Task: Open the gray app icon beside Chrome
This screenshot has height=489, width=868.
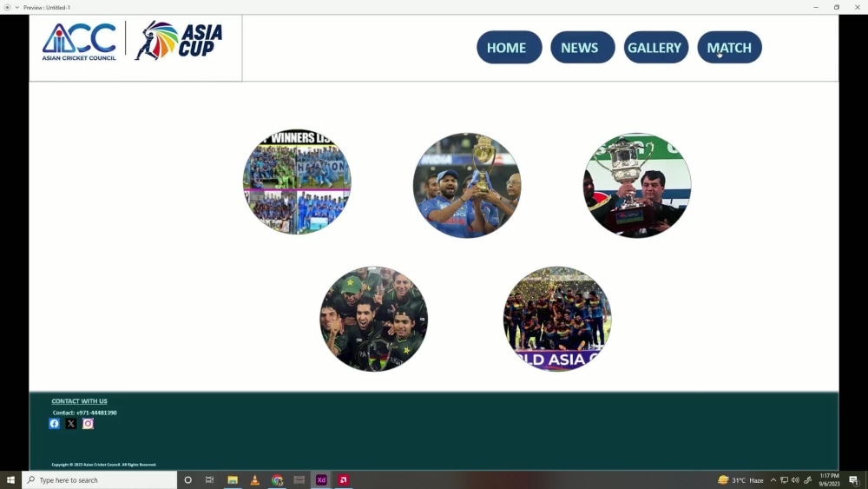Action: point(299,479)
